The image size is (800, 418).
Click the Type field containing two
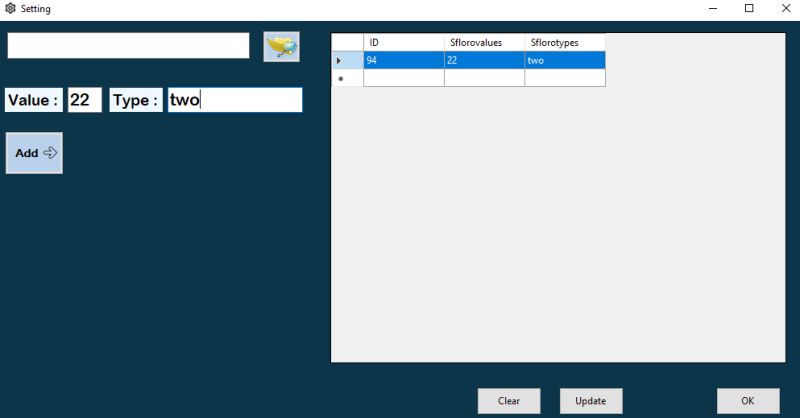click(235, 100)
